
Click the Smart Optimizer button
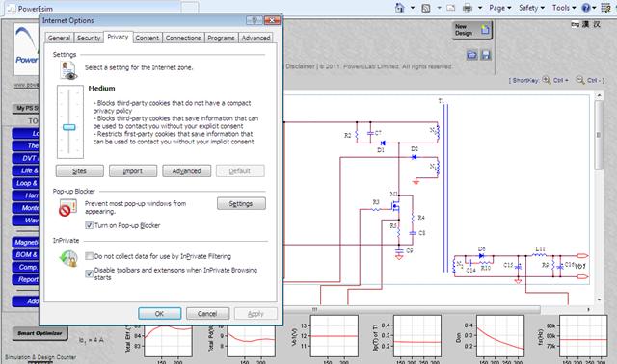pos(40,333)
